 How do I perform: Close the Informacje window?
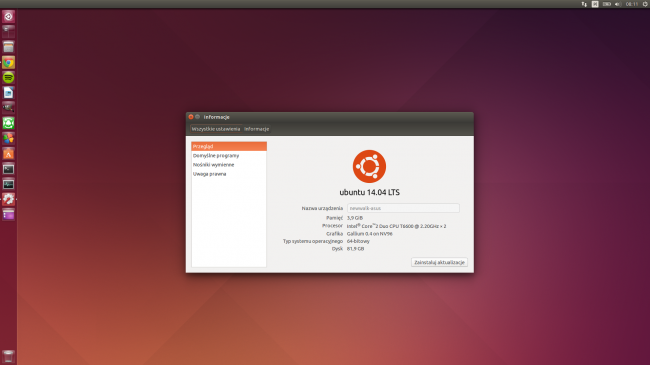click(x=191, y=117)
